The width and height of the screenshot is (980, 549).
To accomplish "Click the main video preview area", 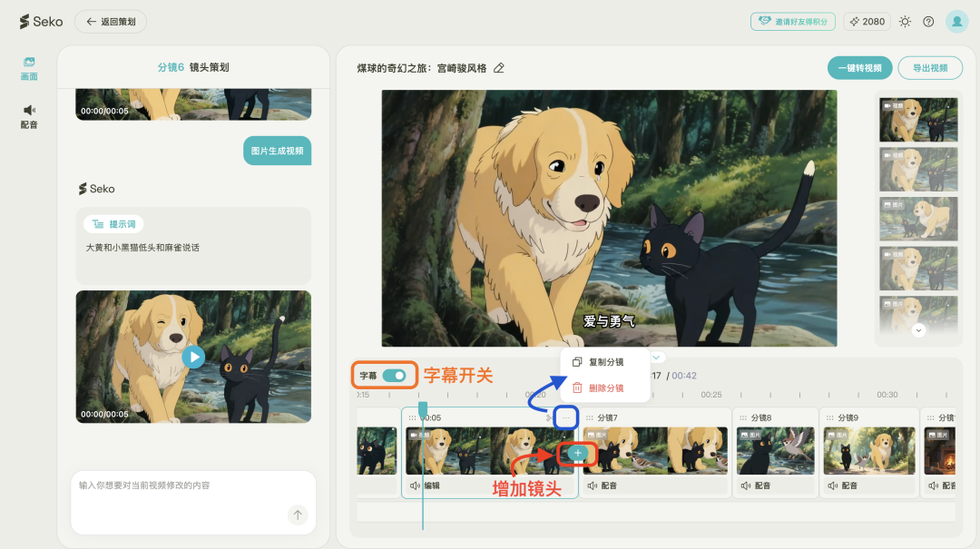I will 610,218.
